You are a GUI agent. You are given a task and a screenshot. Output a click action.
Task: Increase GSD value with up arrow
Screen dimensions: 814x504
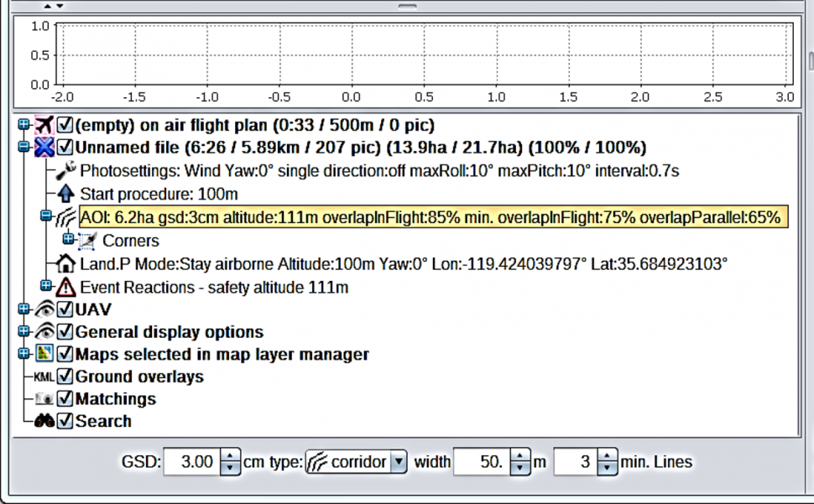coord(230,456)
